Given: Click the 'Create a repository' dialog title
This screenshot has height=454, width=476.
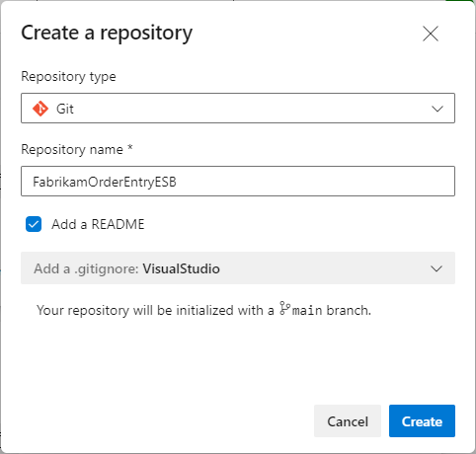Looking at the screenshot, I should [x=107, y=34].
